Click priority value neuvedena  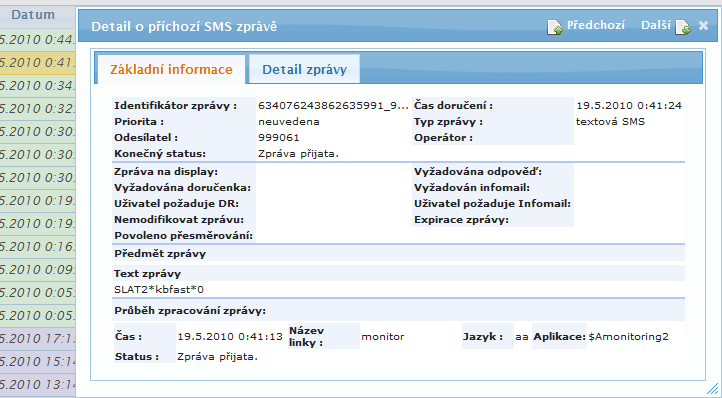coord(289,122)
